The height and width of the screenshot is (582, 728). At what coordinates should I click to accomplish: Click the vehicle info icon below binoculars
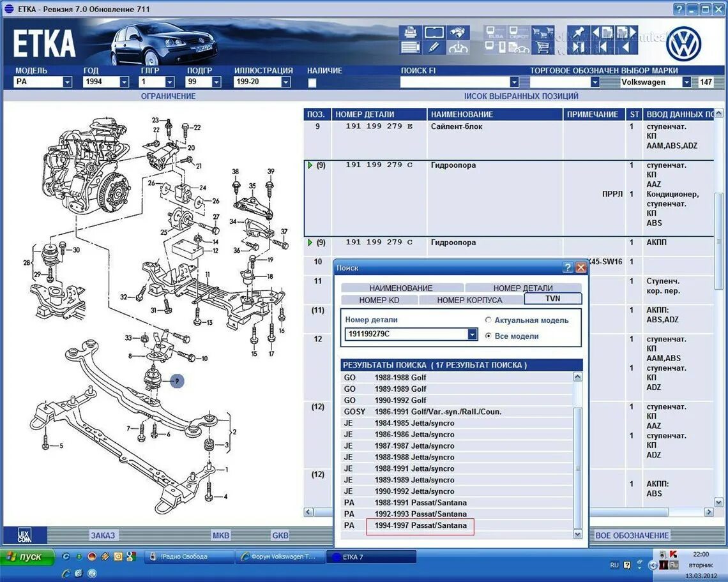click(x=458, y=47)
